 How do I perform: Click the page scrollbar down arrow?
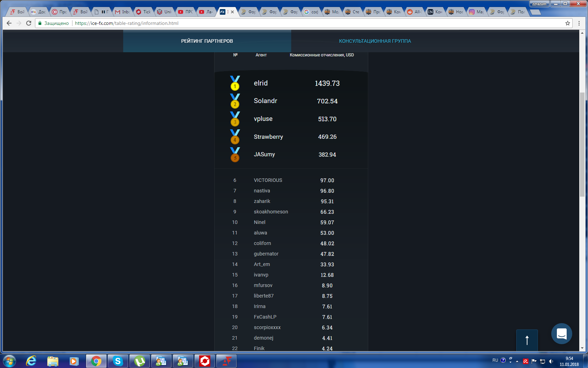[582, 348]
